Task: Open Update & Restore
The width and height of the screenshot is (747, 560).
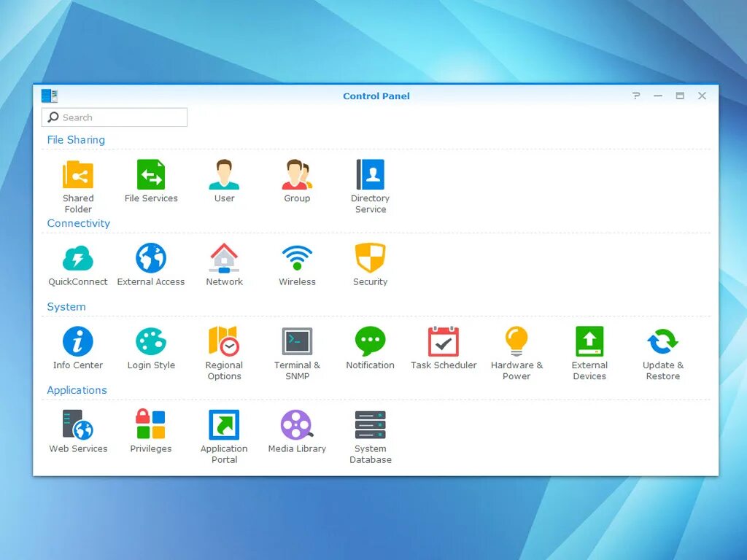Action: pyautogui.click(x=662, y=343)
